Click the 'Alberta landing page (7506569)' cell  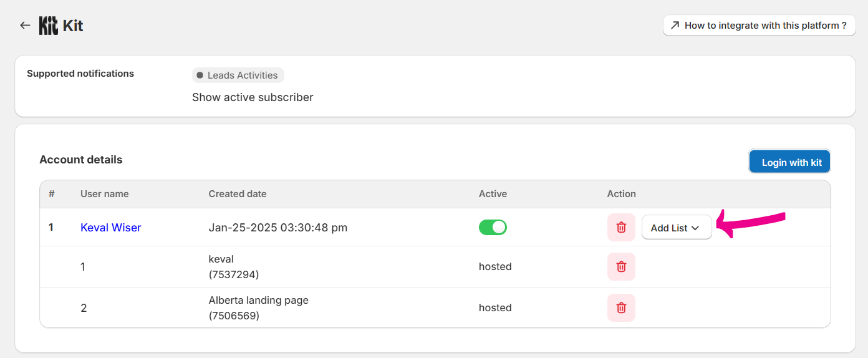click(x=259, y=307)
